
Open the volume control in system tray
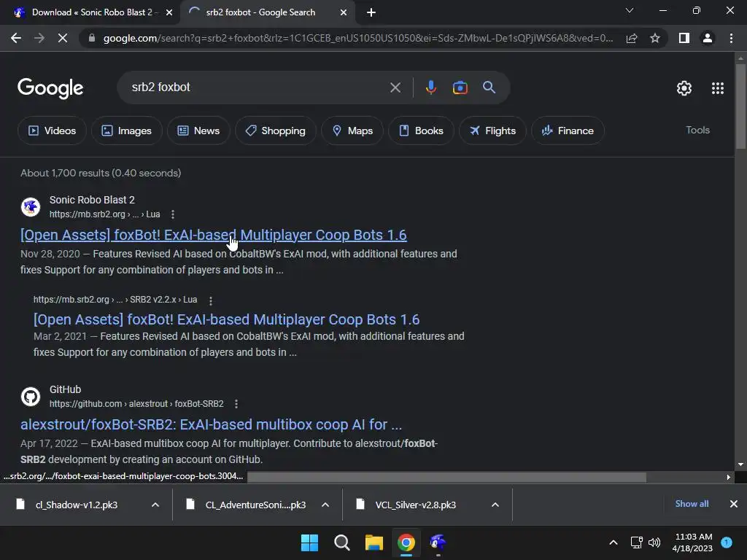tap(654, 542)
